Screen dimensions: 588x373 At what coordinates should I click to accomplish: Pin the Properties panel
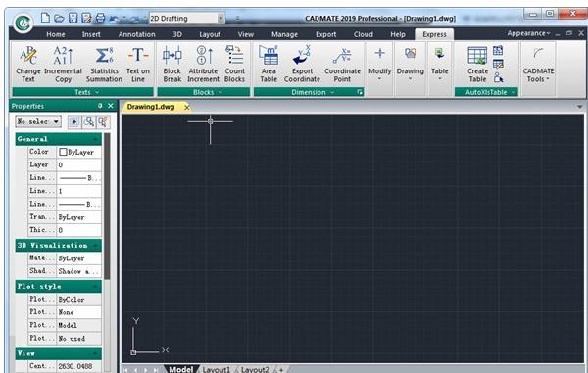point(100,106)
